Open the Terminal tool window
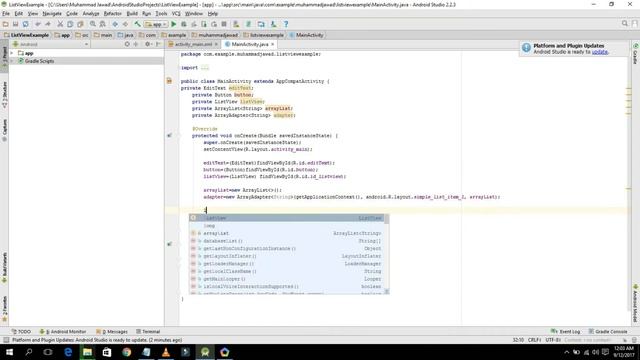 coord(148,331)
